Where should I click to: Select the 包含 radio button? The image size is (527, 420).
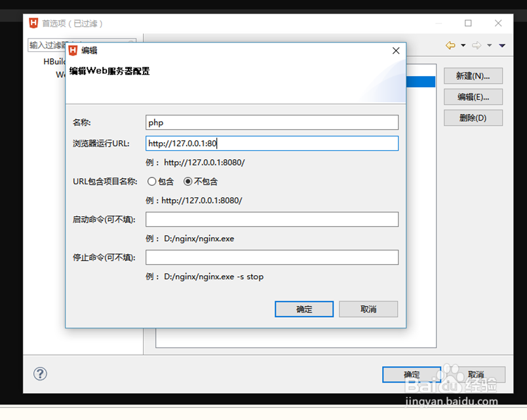(x=151, y=181)
